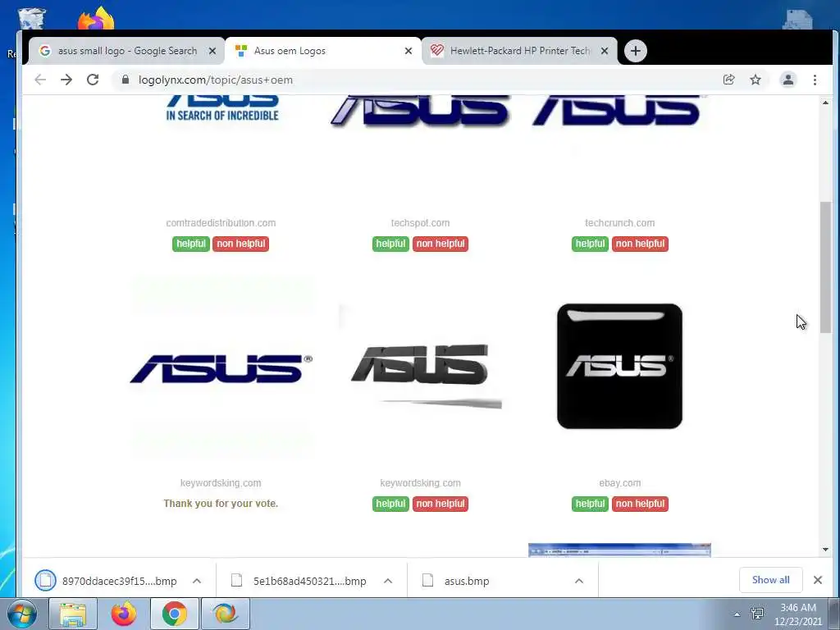The image size is (840, 630).
Task: Switch to 'asus small logo - Google Search' tab
Action: tap(126, 51)
